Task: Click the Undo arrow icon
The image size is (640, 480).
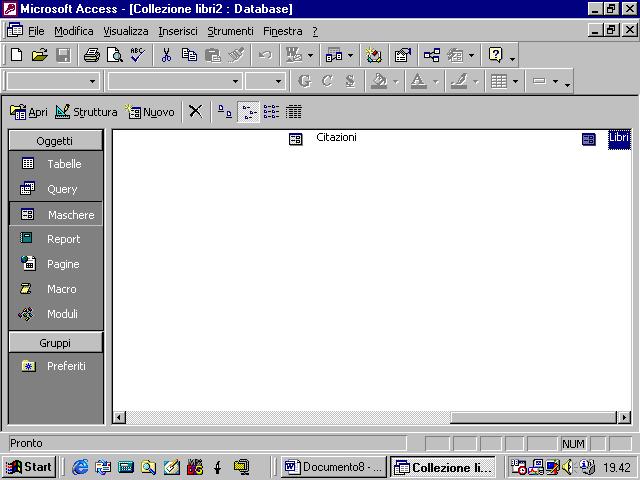Action: click(265, 55)
